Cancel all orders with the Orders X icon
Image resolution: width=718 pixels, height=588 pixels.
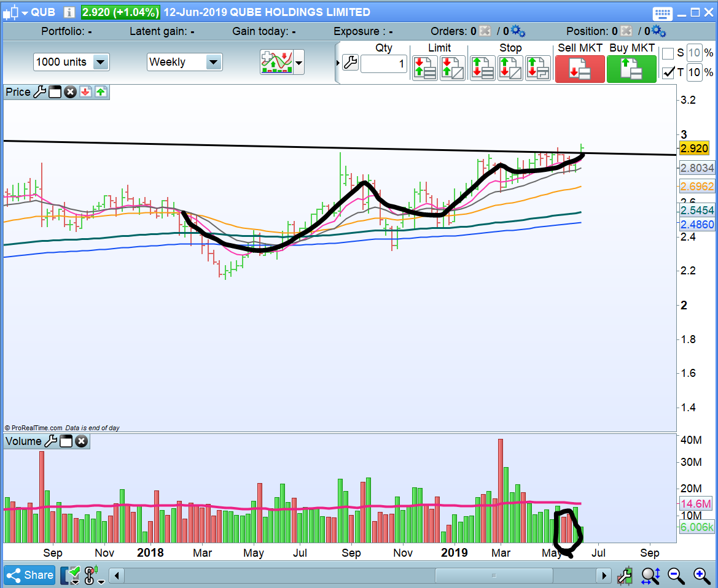click(x=485, y=31)
